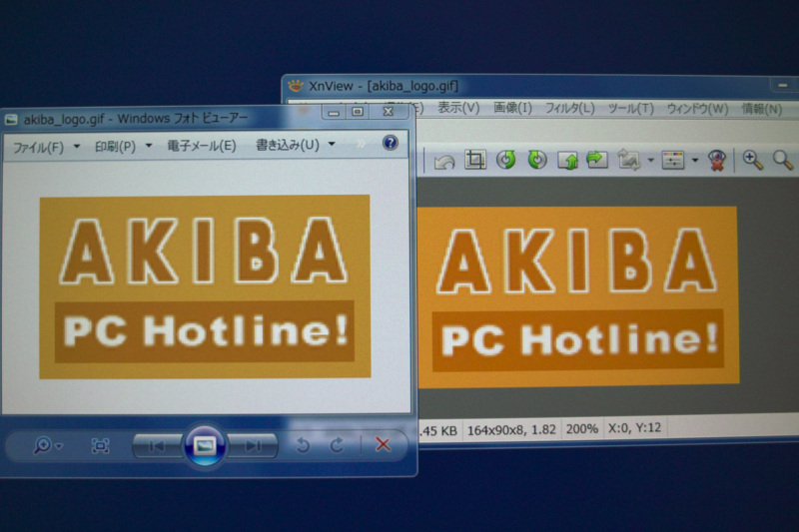Select the crop tool in XnView
Viewport: 799px width, 532px height.
coord(475,160)
